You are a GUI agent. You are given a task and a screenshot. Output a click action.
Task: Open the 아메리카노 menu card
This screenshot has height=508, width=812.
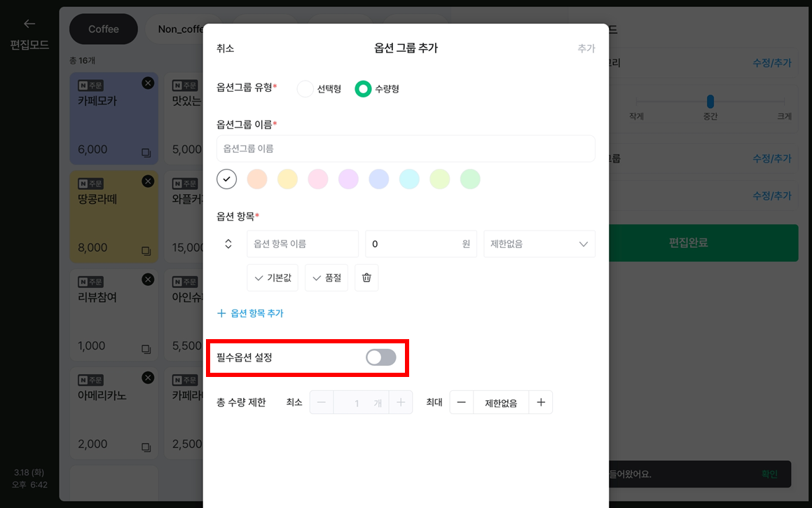(114, 413)
